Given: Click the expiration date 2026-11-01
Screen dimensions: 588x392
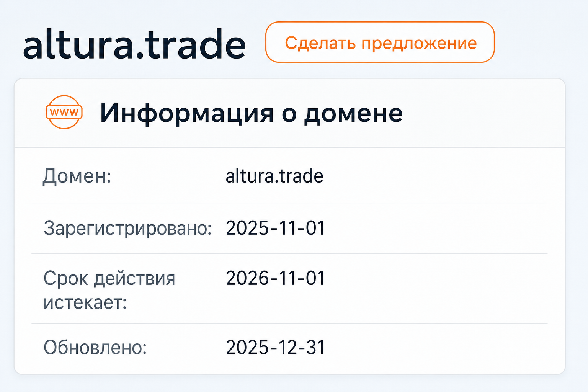Looking at the screenshot, I should [275, 278].
